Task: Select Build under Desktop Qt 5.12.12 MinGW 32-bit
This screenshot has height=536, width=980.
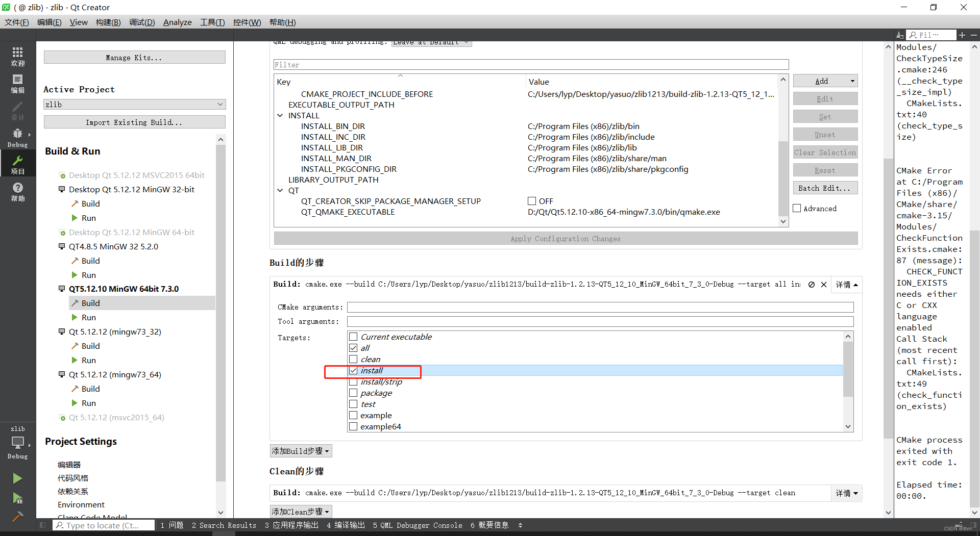Action: (x=90, y=203)
